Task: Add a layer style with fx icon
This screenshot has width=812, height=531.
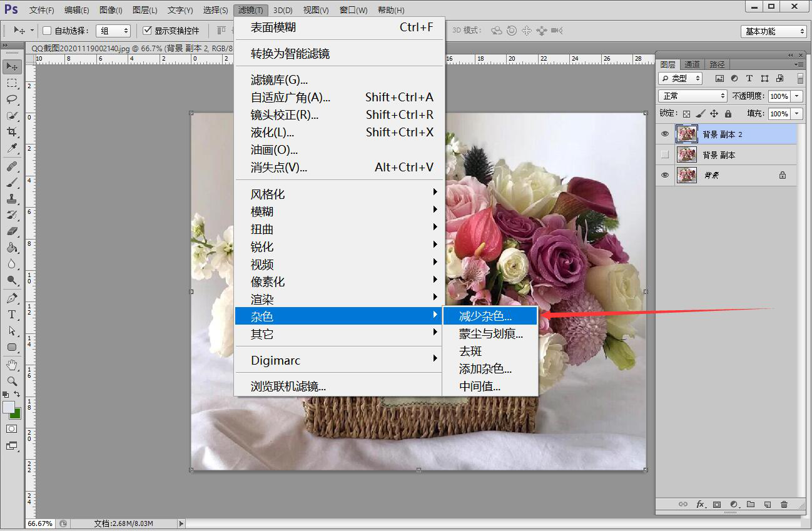Action: [x=700, y=504]
